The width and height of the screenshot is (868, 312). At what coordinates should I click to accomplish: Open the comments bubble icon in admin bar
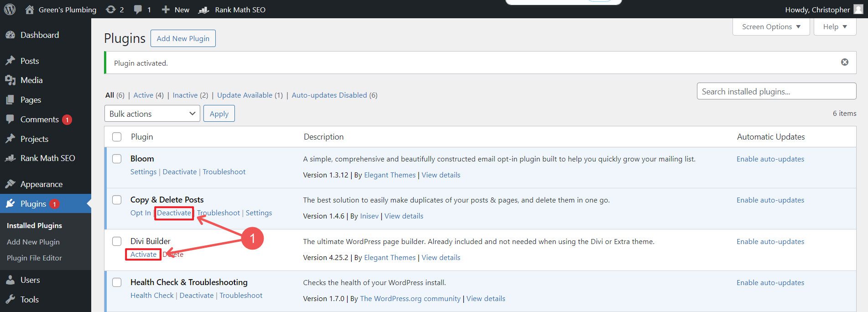pos(138,10)
